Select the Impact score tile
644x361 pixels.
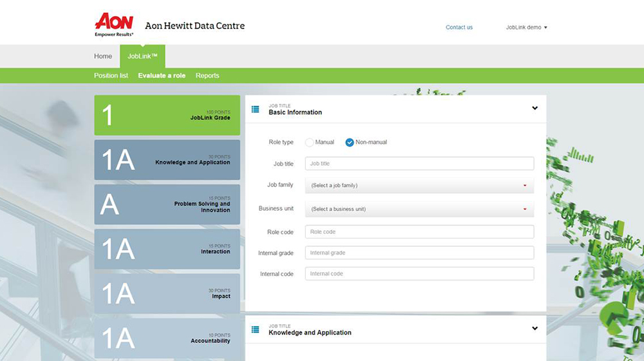pos(167,293)
